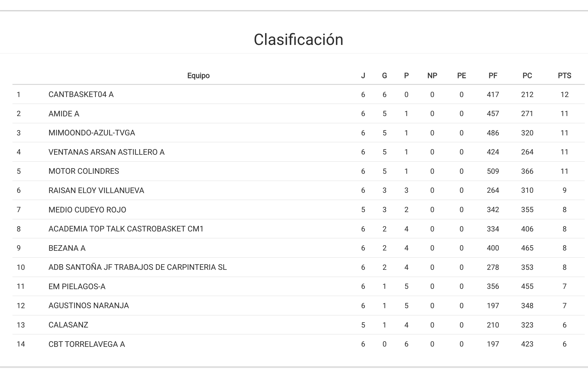Select MOTOR COLINDRES in the standings
Screen dimensions: 588x378
84,171
